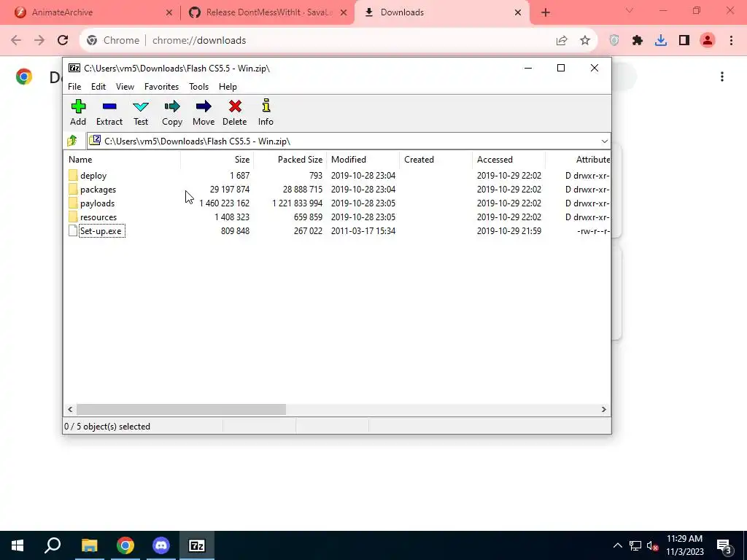Click the share page icon in Chrome

(562, 41)
